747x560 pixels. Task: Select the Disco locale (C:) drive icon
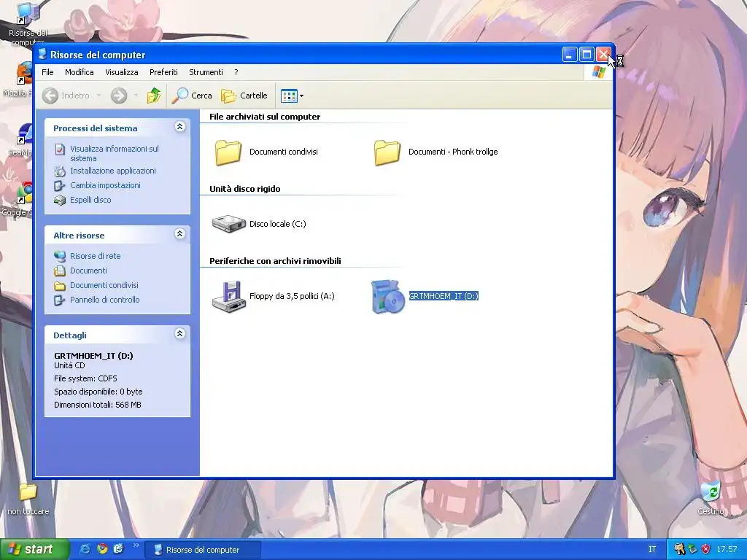coord(228,224)
